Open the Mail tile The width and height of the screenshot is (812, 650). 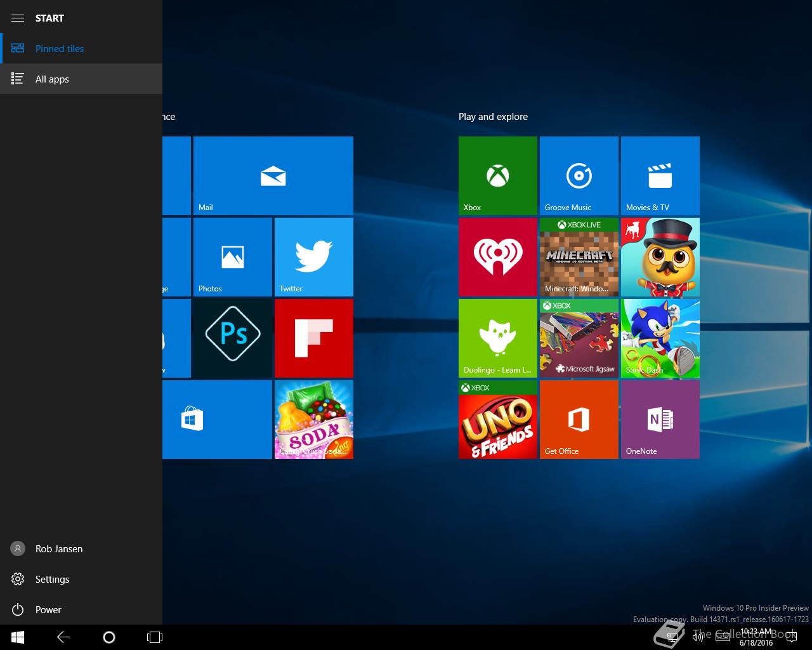[x=273, y=176]
